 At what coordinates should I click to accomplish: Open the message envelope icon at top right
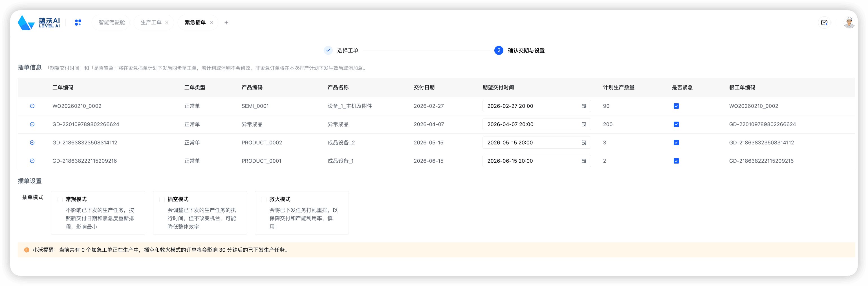pyautogui.click(x=824, y=22)
